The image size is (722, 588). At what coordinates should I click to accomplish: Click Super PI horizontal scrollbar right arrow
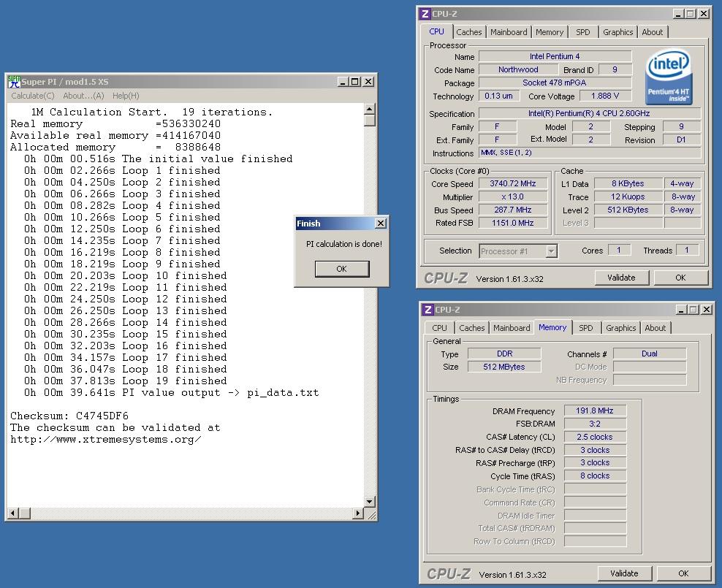click(358, 513)
